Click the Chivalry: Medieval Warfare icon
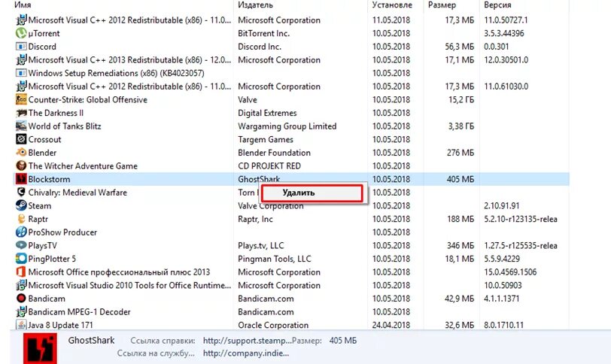 21,193
